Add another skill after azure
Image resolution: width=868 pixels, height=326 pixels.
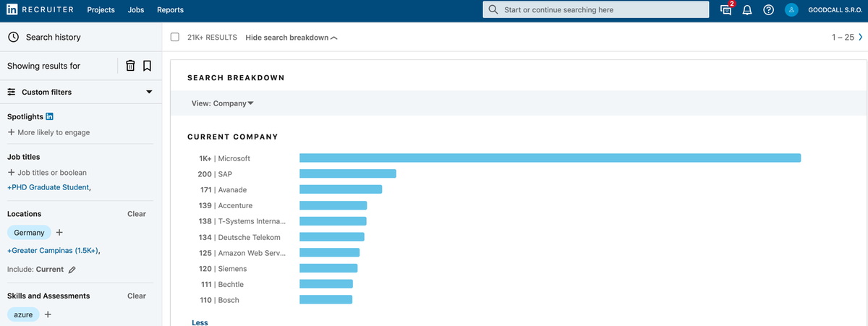coord(48,314)
